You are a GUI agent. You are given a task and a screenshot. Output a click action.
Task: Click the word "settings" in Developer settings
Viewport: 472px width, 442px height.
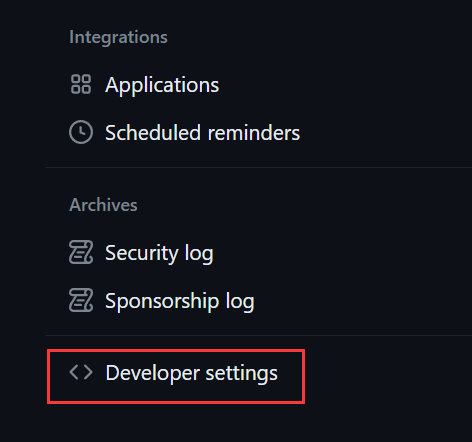coord(242,373)
